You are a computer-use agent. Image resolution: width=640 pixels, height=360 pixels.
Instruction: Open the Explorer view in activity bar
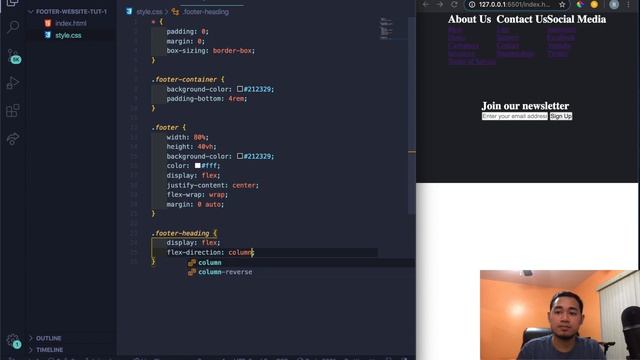(12, 3)
